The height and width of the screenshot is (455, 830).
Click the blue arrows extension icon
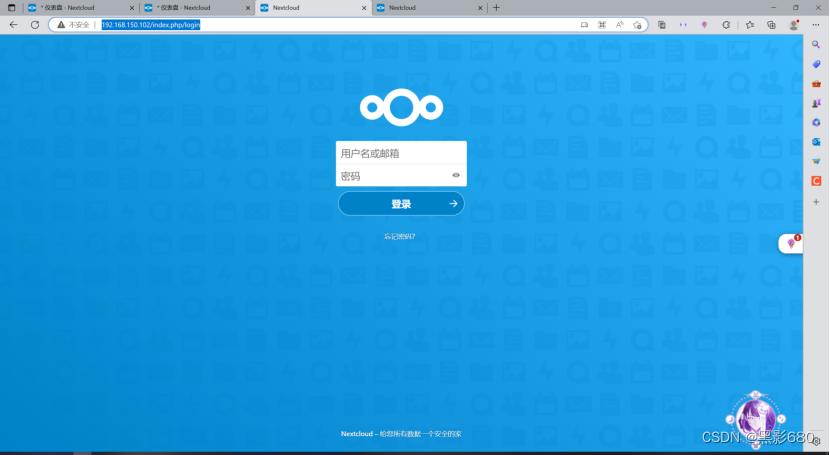click(683, 25)
